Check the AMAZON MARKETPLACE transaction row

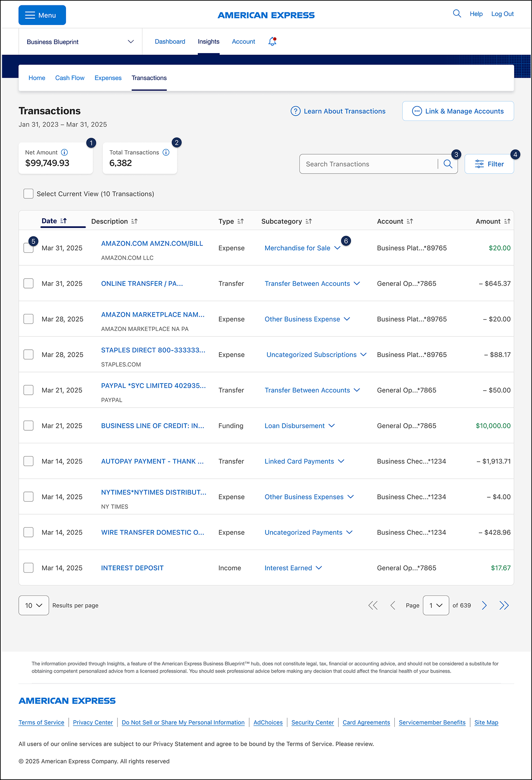(29, 319)
